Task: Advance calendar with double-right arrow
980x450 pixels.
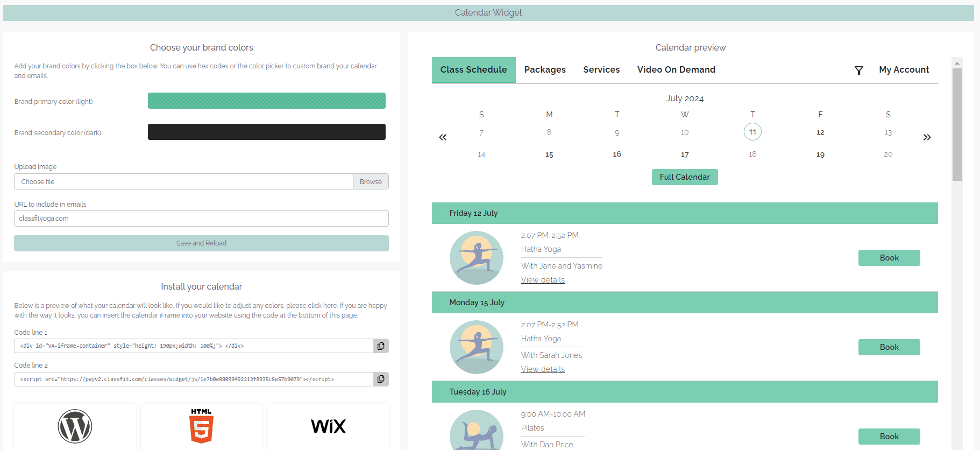Action: 927,137
